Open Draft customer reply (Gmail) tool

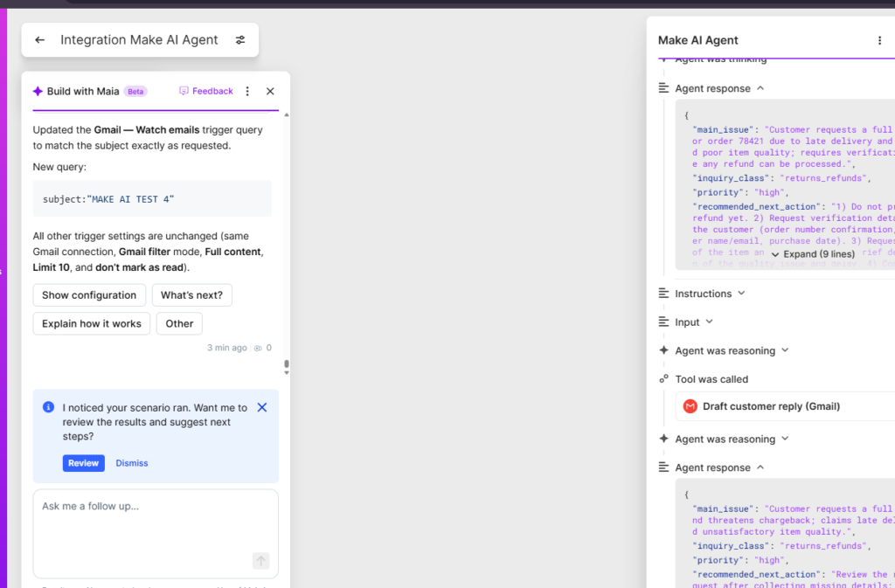tap(786, 406)
